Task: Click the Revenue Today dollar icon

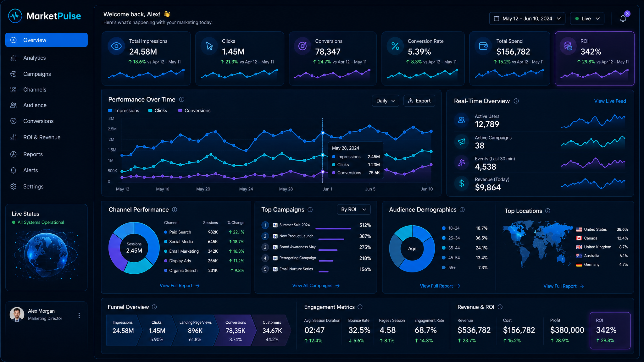Action: (x=462, y=184)
